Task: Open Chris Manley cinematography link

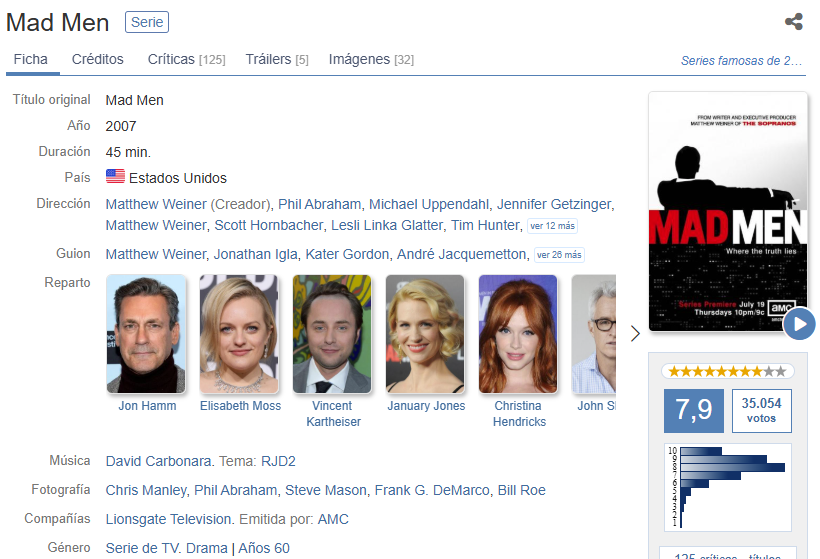Action: pos(146,490)
